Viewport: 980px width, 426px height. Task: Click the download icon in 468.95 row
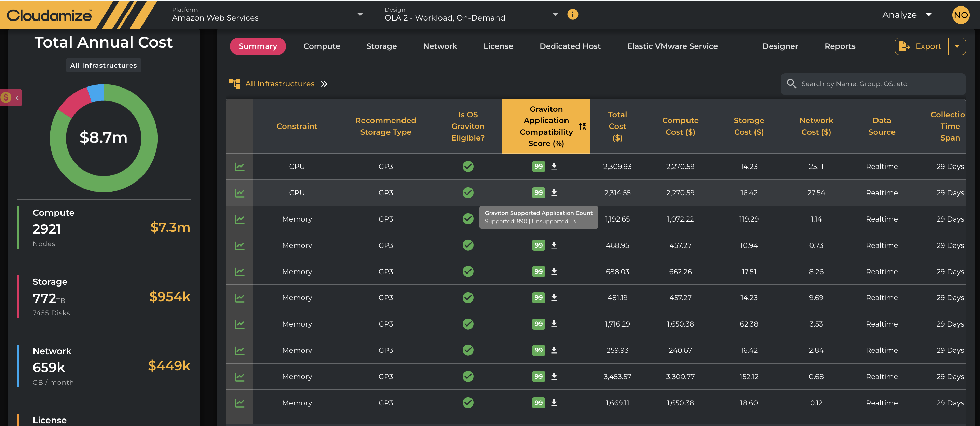[554, 245]
